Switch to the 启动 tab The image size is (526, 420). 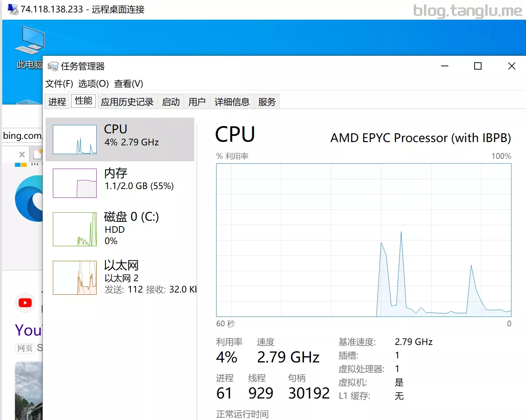171,102
